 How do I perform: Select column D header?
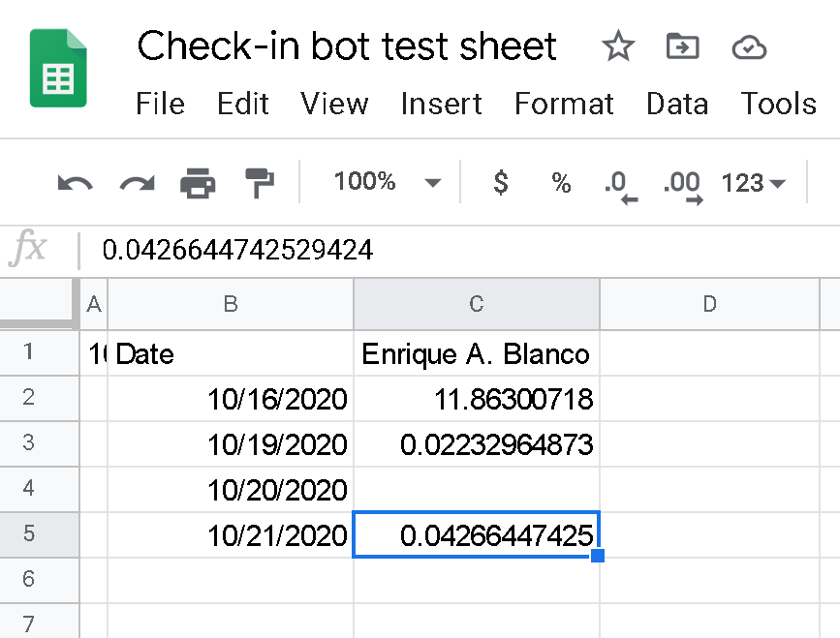pos(709,304)
